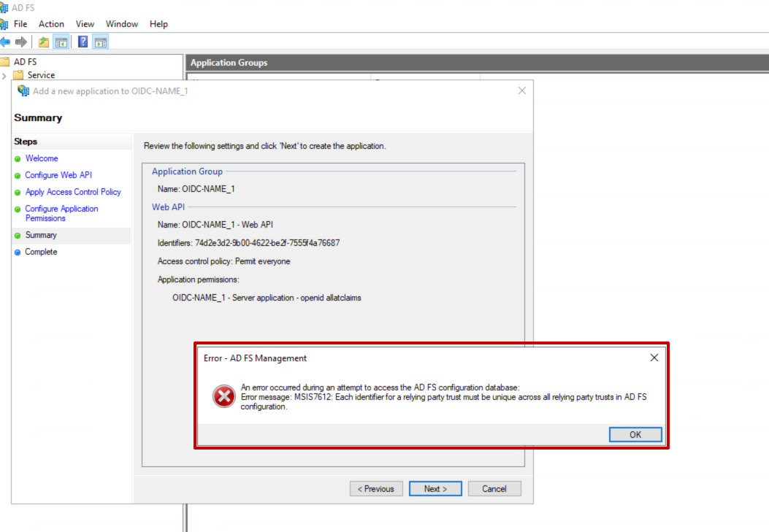Toggle the Show/Hide Console Tree icon
The height and width of the screenshot is (532, 769).
click(61, 42)
